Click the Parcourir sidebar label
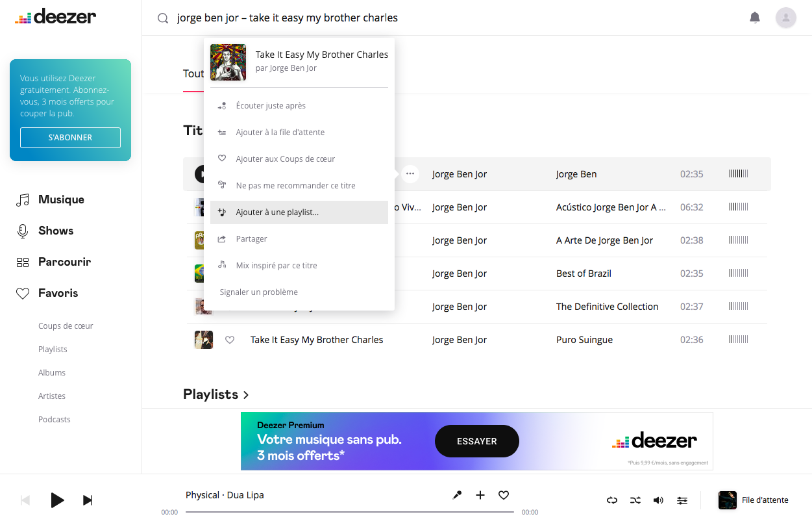 click(x=64, y=262)
